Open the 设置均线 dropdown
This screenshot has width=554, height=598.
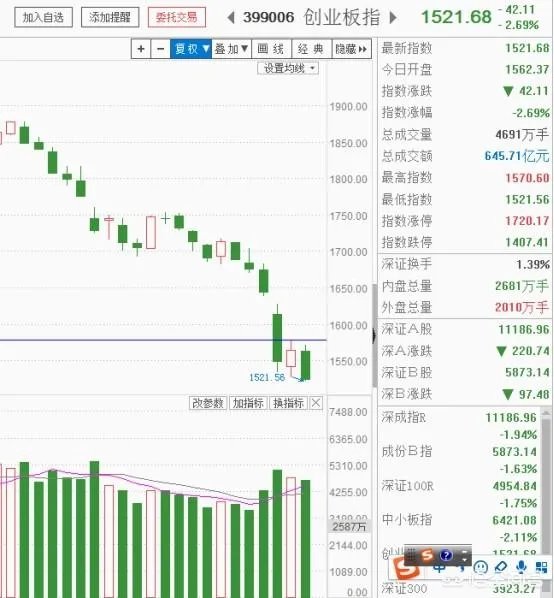click(x=288, y=69)
